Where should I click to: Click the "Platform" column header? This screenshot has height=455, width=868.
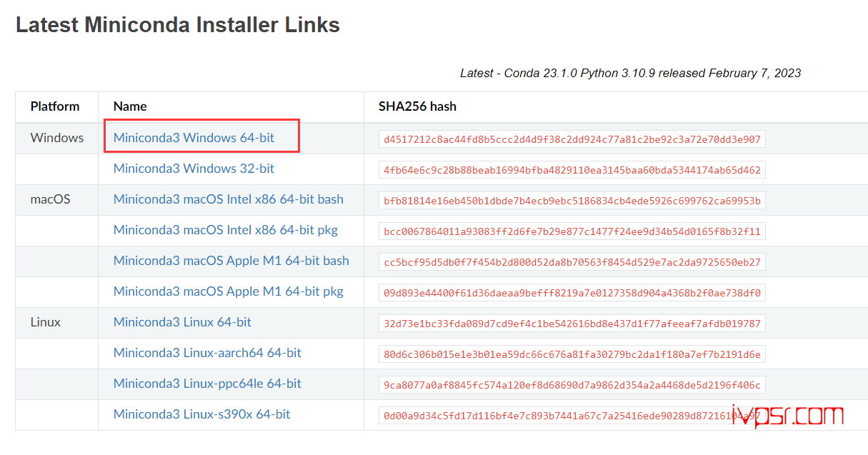click(x=55, y=106)
